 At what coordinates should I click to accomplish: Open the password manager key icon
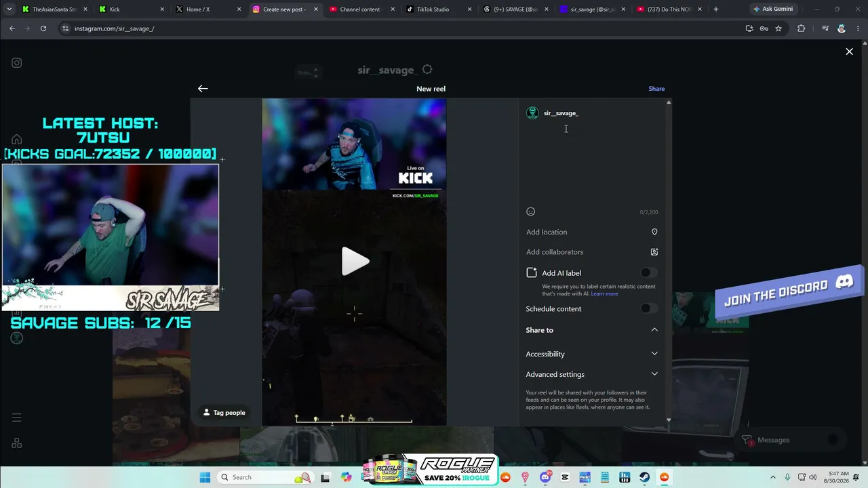(764, 28)
